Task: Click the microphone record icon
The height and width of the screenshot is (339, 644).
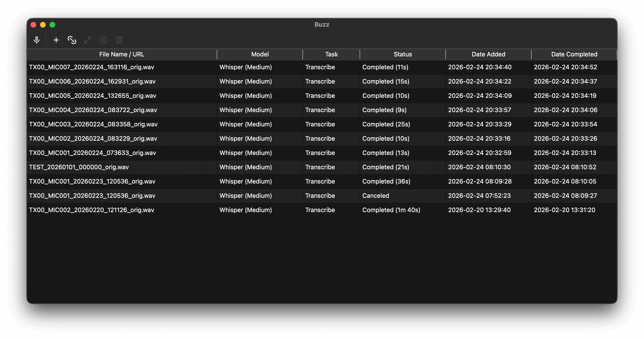Action: click(x=37, y=40)
